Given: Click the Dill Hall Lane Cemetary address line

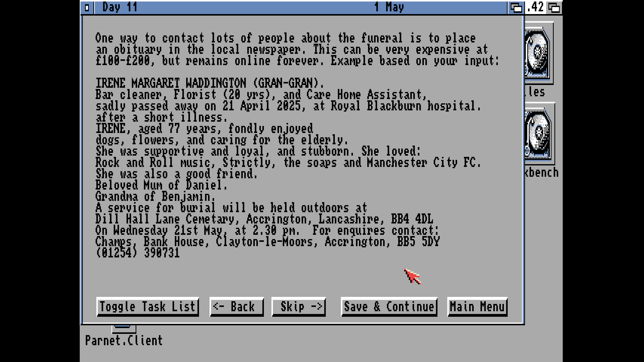Looking at the screenshot, I should 264,219.
